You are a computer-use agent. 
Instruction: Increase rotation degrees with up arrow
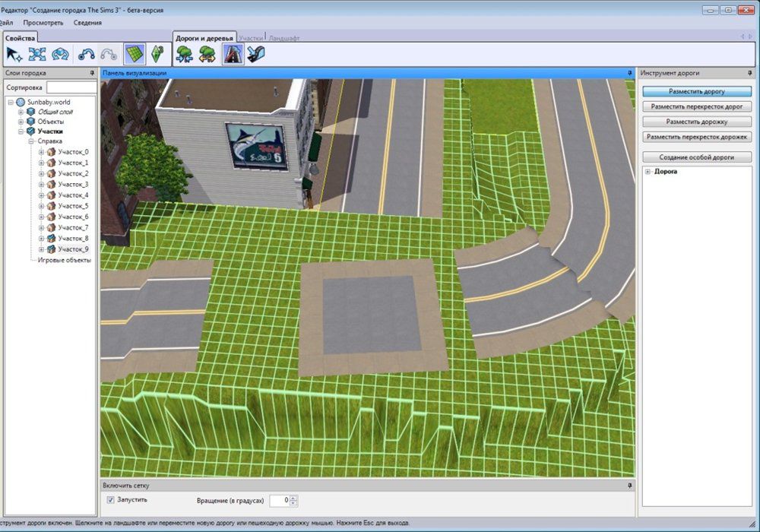click(x=294, y=498)
